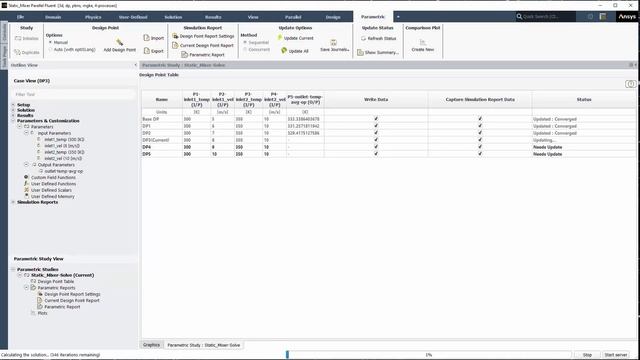The image size is (640, 360).
Task: Open Design Point Report Settings in ribbon
Action: pos(203,36)
